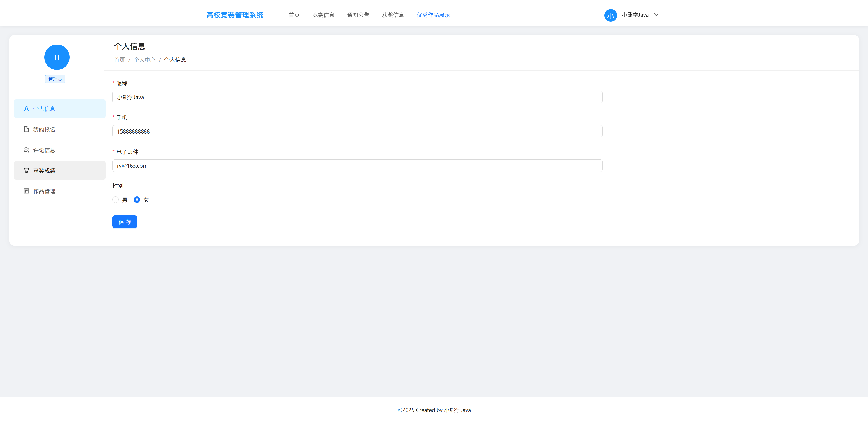Click the 个人信息 page heading

[x=130, y=46]
